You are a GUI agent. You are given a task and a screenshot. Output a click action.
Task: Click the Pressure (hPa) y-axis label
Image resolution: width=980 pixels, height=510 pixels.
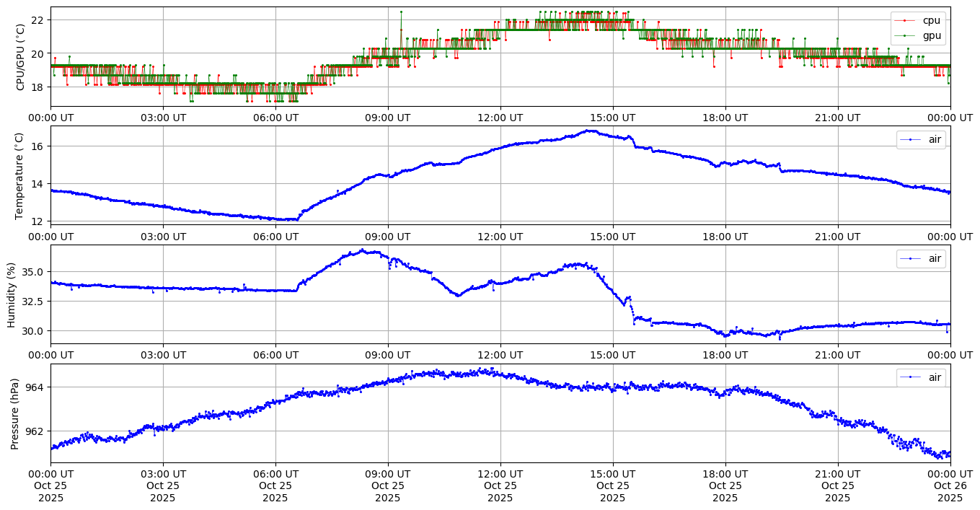tap(15, 413)
